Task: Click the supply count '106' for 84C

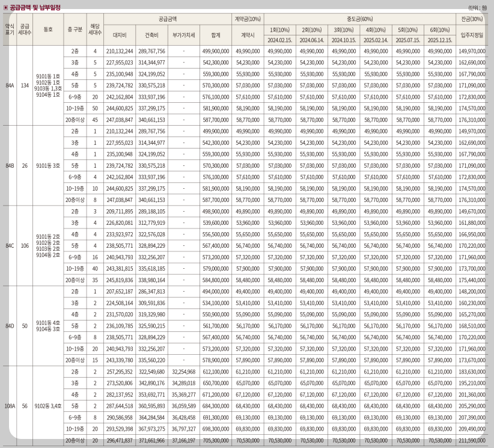Action: [25, 245]
